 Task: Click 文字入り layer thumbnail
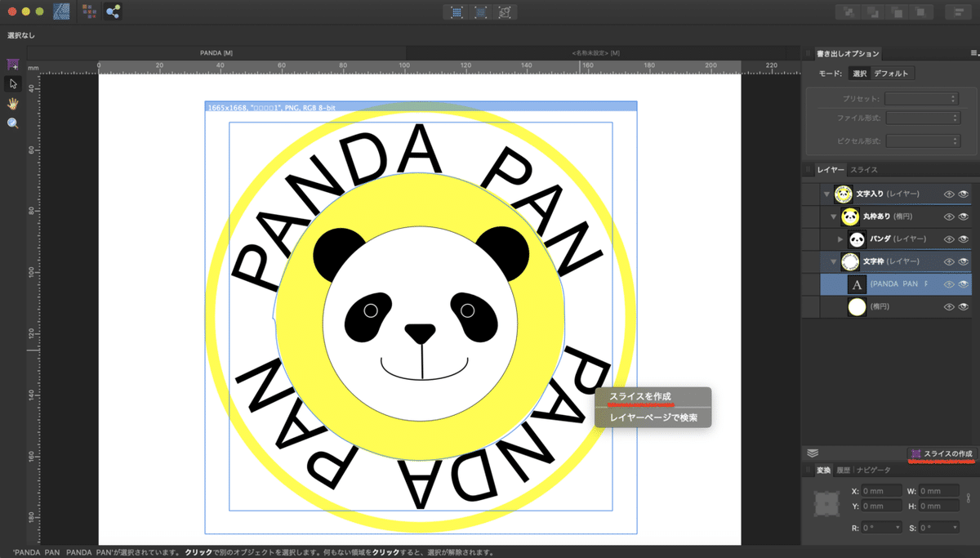844,194
